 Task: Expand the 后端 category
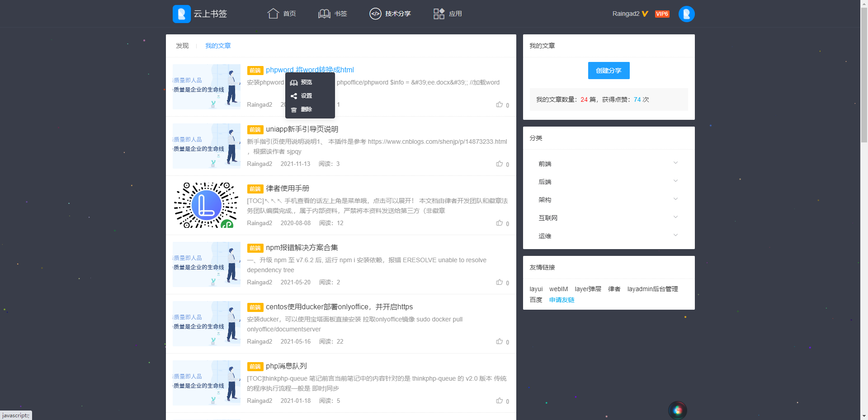[x=609, y=182]
